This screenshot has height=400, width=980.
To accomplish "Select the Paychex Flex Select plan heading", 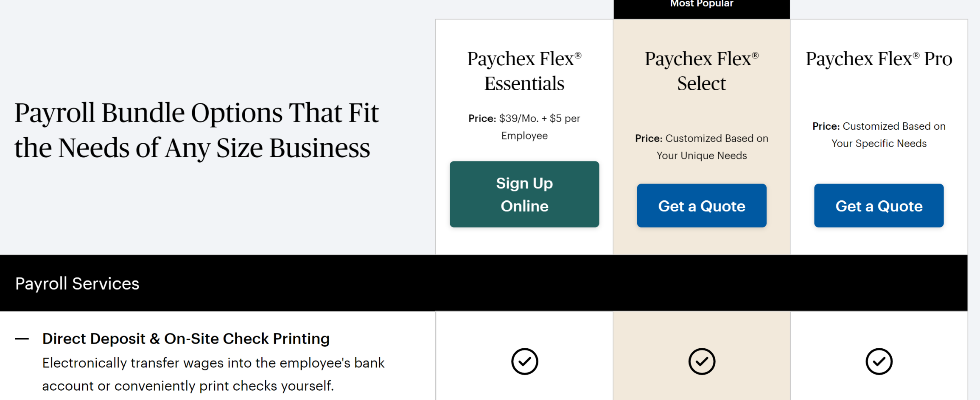I will 701,70.
